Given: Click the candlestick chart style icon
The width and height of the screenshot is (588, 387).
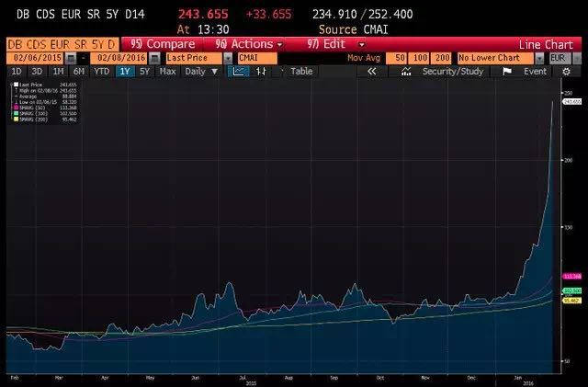Looking at the screenshot, I should (x=262, y=71).
